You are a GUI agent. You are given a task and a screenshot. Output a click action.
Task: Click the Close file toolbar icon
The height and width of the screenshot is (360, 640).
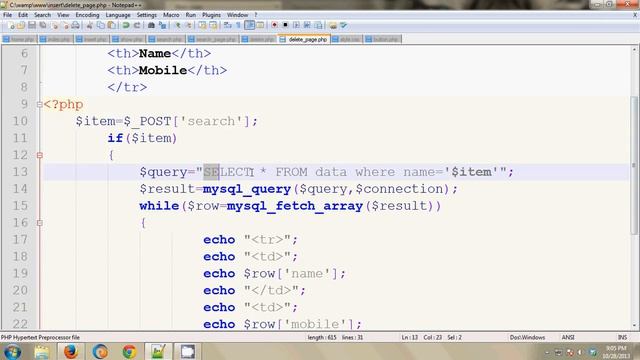(55, 25)
